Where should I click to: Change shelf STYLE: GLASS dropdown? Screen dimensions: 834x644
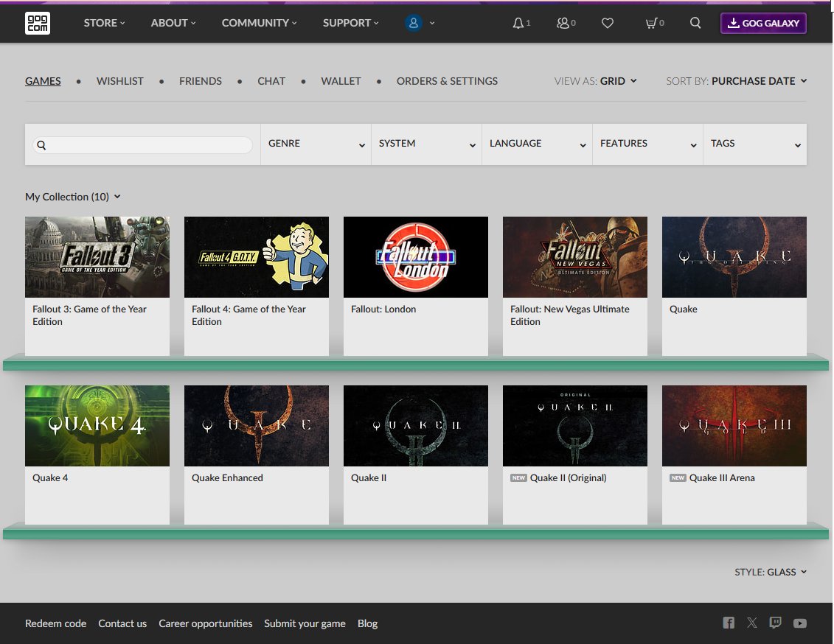click(771, 572)
